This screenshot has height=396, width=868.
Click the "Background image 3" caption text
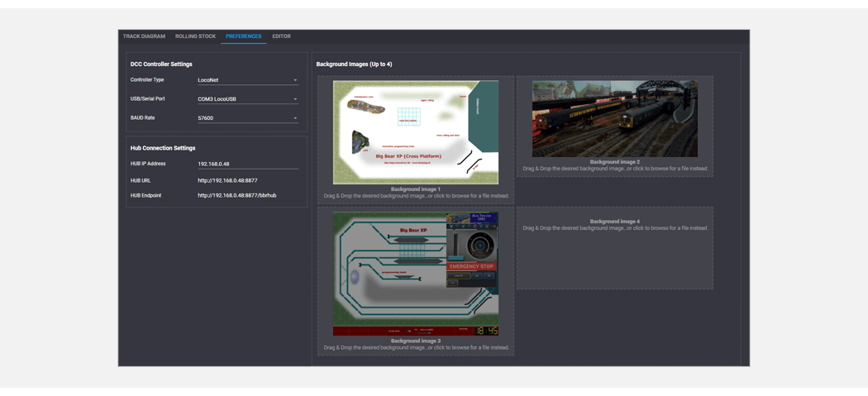pos(415,341)
